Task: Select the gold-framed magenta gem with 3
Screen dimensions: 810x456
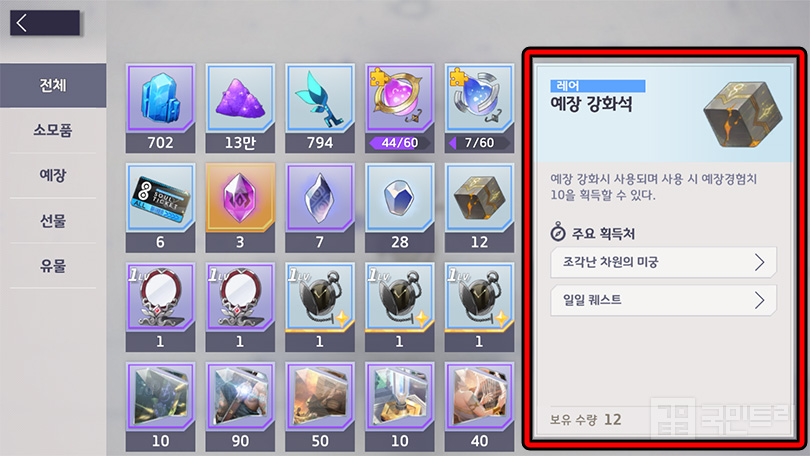Action: coord(240,208)
